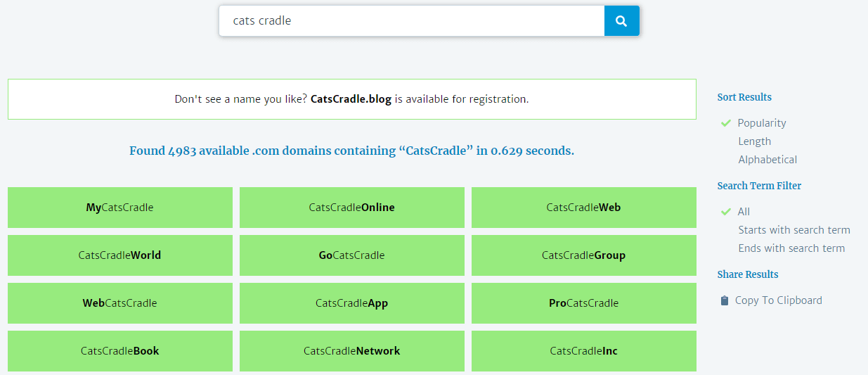The height and width of the screenshot is (375, 868).
Task: Select the CatsCradleOnline domain tile
Action: click(352, 208)
